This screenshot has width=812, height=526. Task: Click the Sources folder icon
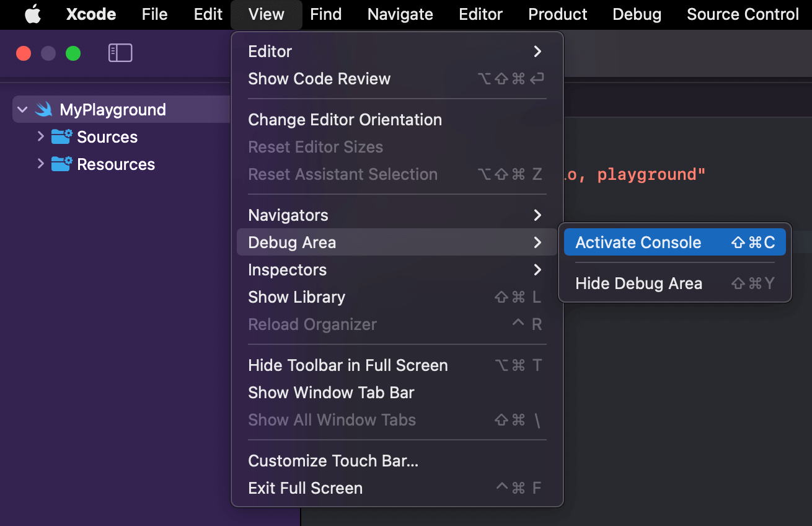pos(62,136)
